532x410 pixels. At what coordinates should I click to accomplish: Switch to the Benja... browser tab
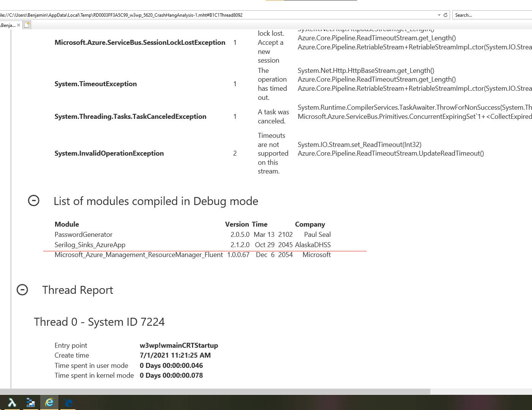pos(8,25)
